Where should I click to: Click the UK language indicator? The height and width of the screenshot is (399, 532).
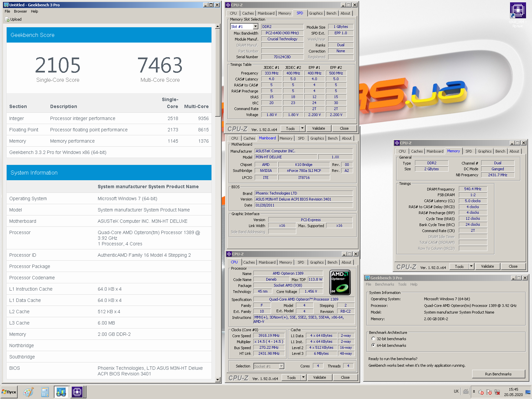(x=456, y=391)
